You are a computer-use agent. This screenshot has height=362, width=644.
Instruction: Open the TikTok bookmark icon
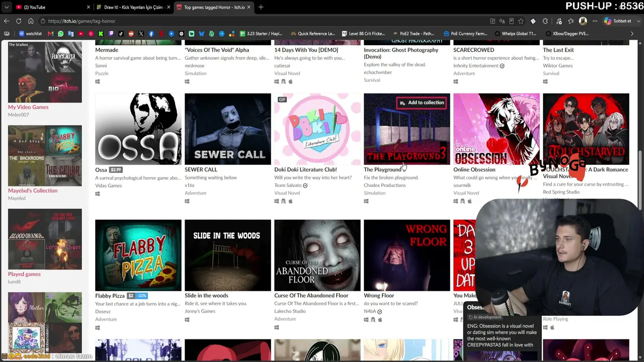[x=121, y=34]
